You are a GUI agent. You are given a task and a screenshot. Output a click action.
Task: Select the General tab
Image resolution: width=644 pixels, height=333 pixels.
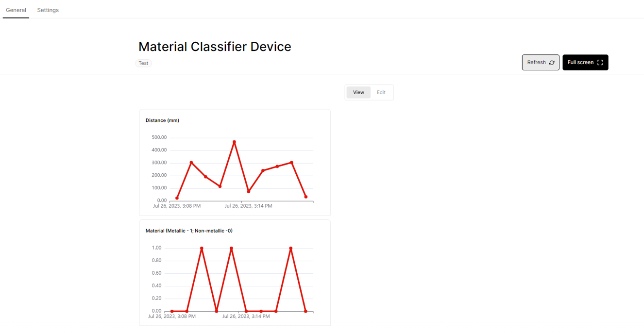[16, 10]
